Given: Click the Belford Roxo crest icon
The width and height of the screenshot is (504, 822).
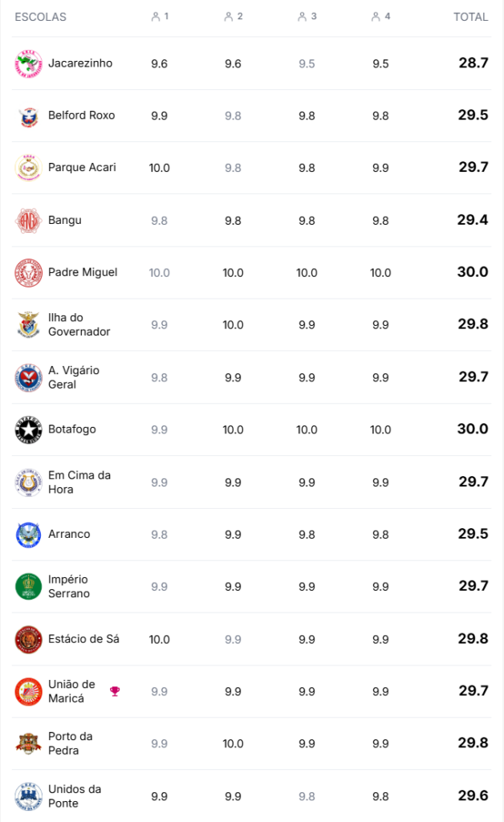Looking at the screenshot, I should point(28,116).
